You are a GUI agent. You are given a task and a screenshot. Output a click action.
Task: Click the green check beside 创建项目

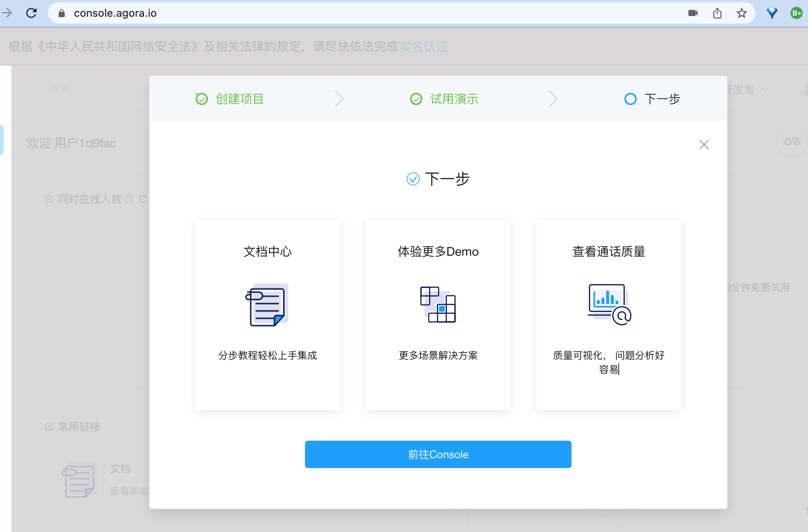click(x=201, y=99)
